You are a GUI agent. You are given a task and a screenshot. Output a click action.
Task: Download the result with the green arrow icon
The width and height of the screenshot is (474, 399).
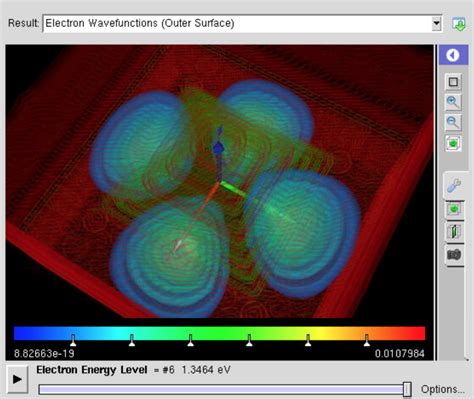tap(459, 24)
